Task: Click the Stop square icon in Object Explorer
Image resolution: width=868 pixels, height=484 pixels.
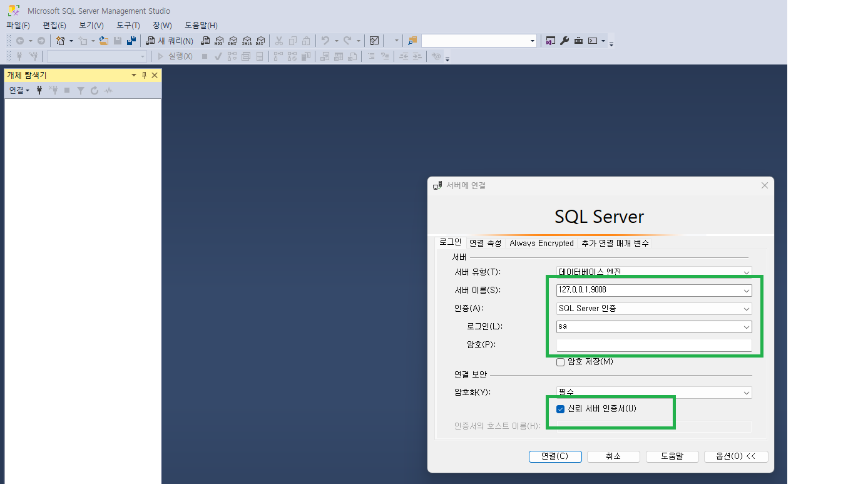Action: [67, 90]
